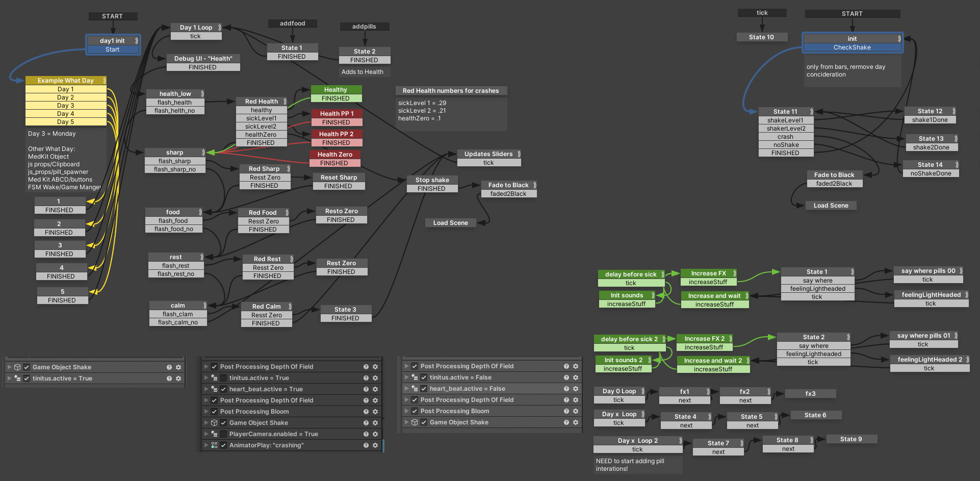Select the green "Healthy" state node

(x=336, y=90)
